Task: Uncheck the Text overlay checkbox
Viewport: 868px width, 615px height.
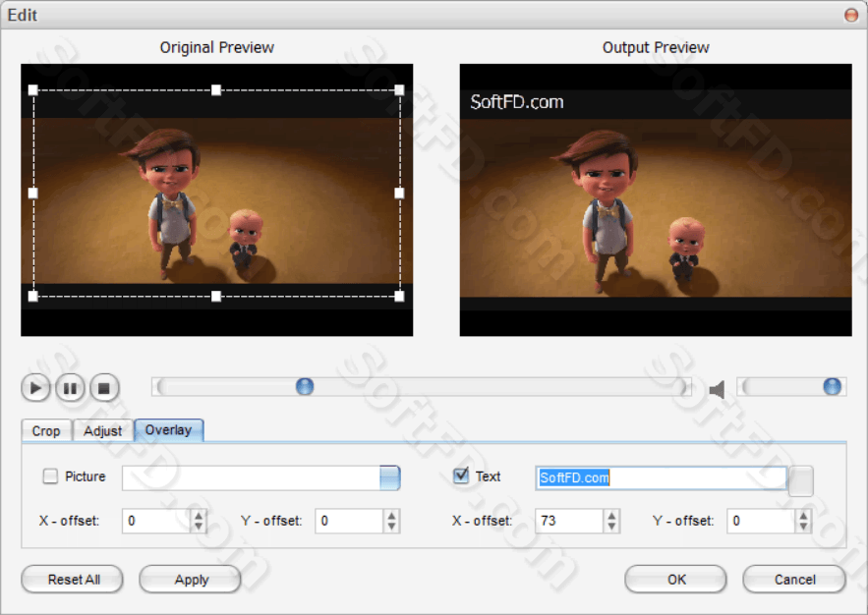Action: [x=461, y=475]
